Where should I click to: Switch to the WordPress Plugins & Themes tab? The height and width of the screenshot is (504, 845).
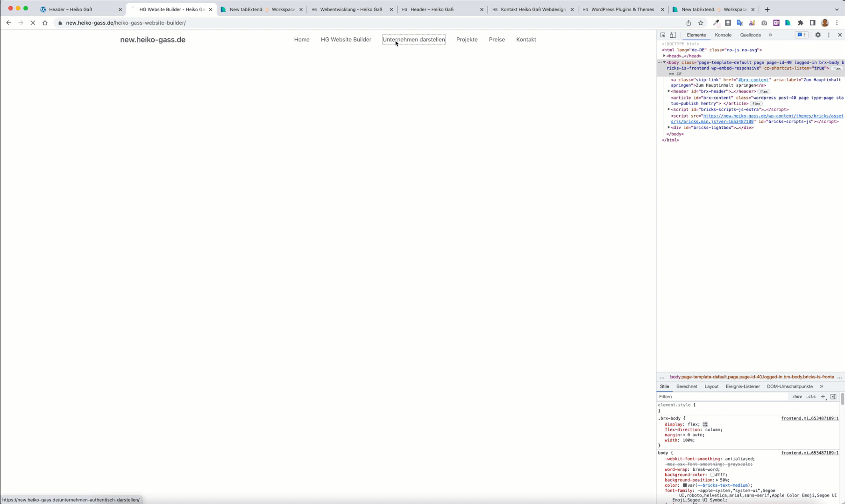coord(623,9)
